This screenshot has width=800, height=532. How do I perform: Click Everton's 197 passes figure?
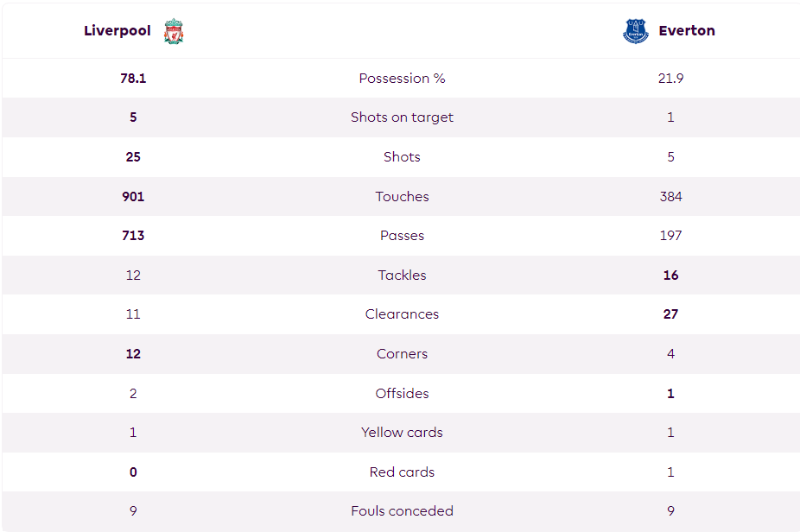(x=671, y=235)
